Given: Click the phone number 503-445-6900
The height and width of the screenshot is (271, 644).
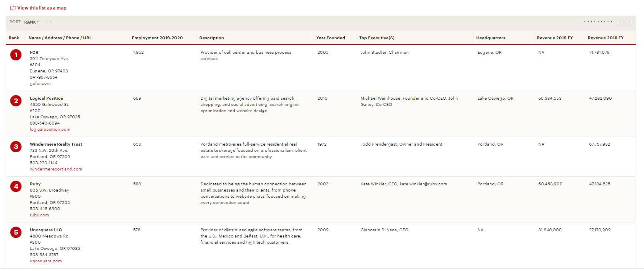Looking at the screenshot, I should point(45,209).
